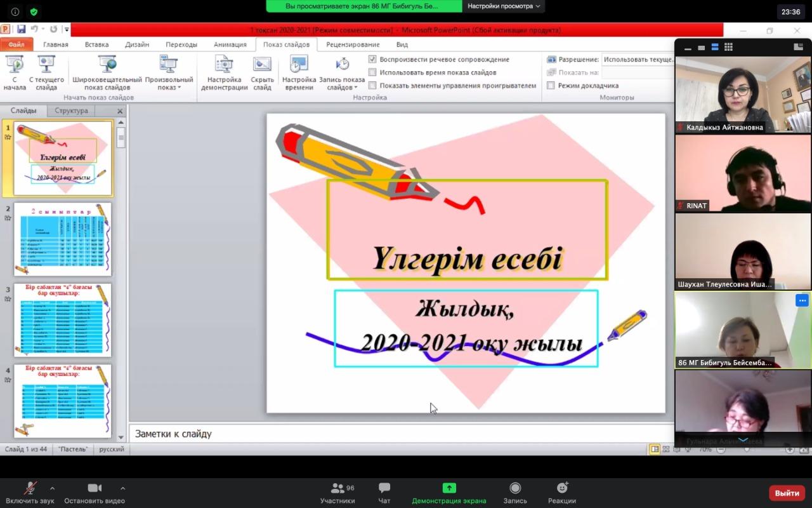
Task: Open the Hide Slide option
Action: point(262,73)
